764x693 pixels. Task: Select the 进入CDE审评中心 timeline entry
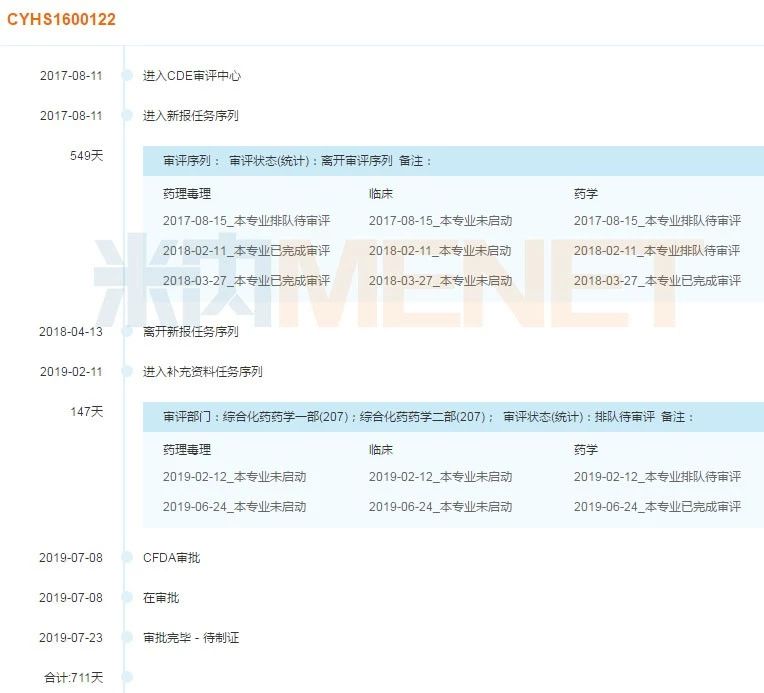pyautogui.click(x=191, y=76)
